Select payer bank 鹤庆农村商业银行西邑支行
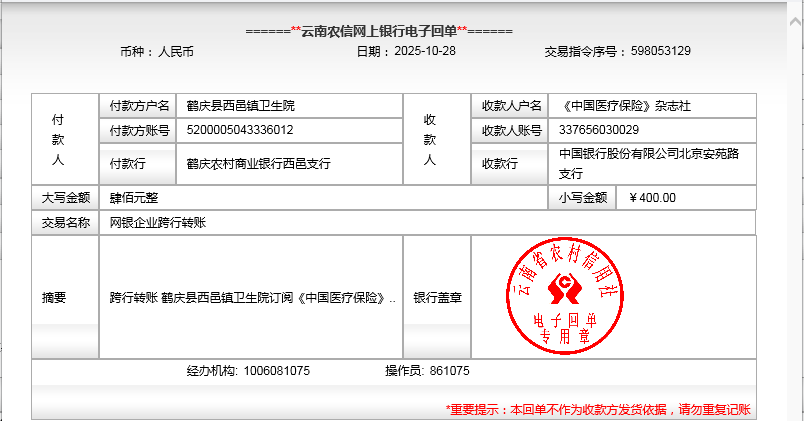 click(x=258, y=164)
